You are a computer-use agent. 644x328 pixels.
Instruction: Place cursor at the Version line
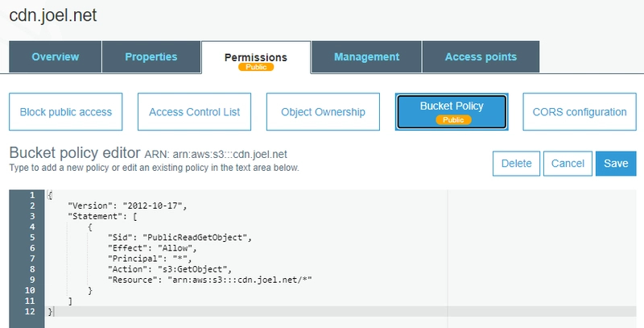[x=127, y=206]
